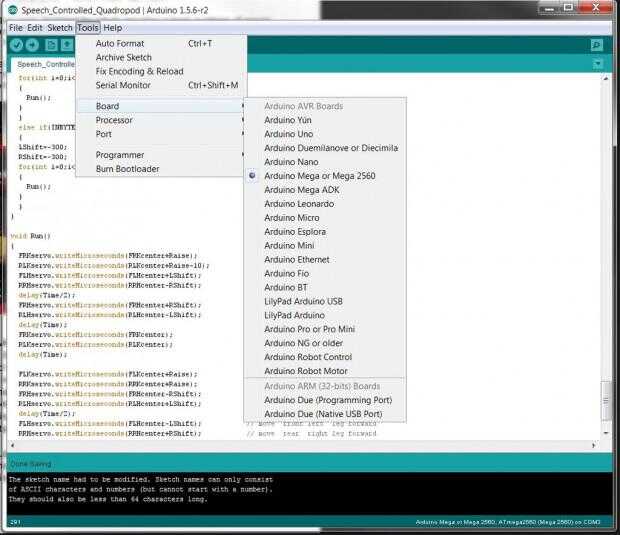This screenshot has width=620, height=535.
Task: Click Burn Bootloader
Action: [161, 169]
